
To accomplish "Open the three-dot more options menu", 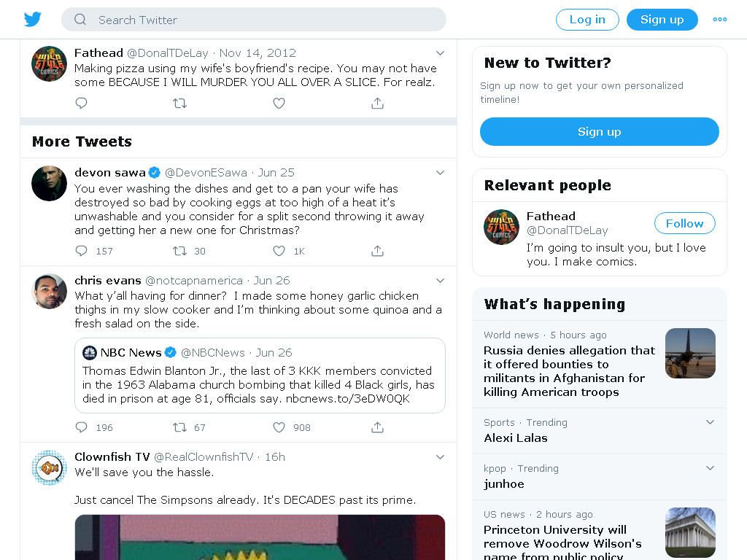I will pyautogui.click(x=720, y=20).
